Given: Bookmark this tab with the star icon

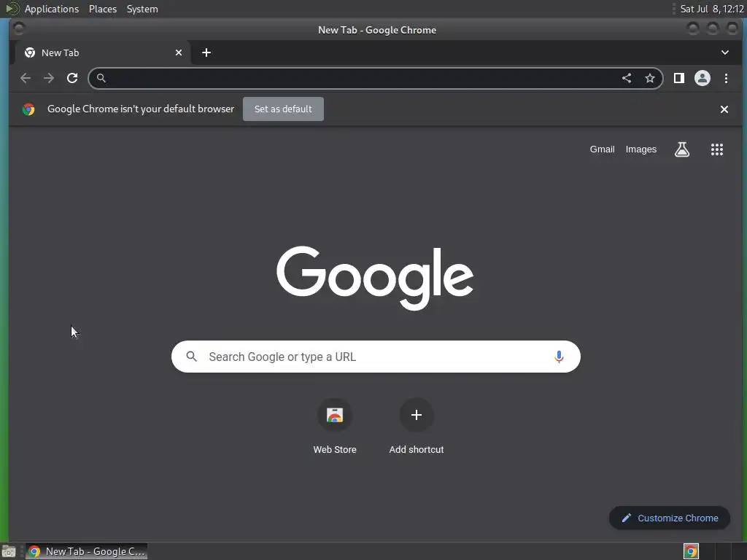Looking at the screenshot, I should point(650,78).
